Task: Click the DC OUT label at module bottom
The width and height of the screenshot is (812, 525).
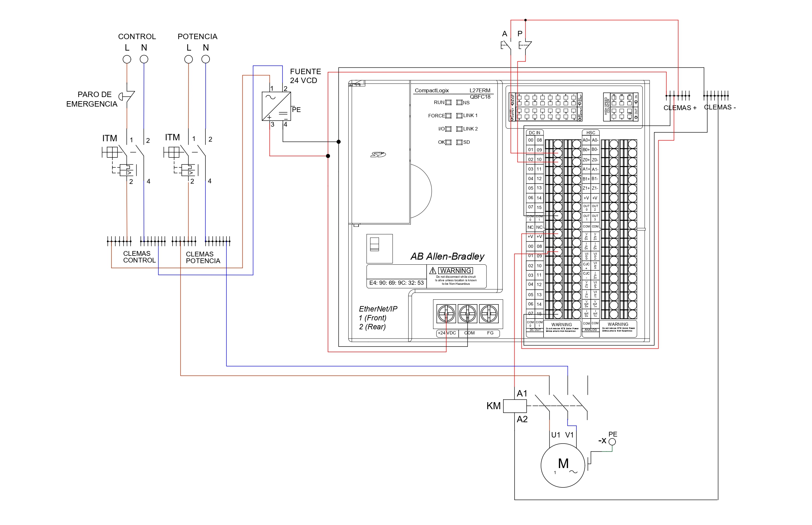Action: (535, 330)
